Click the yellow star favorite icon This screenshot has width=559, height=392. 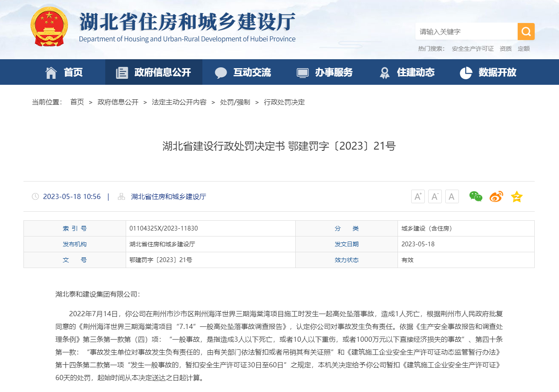(516, 196)
